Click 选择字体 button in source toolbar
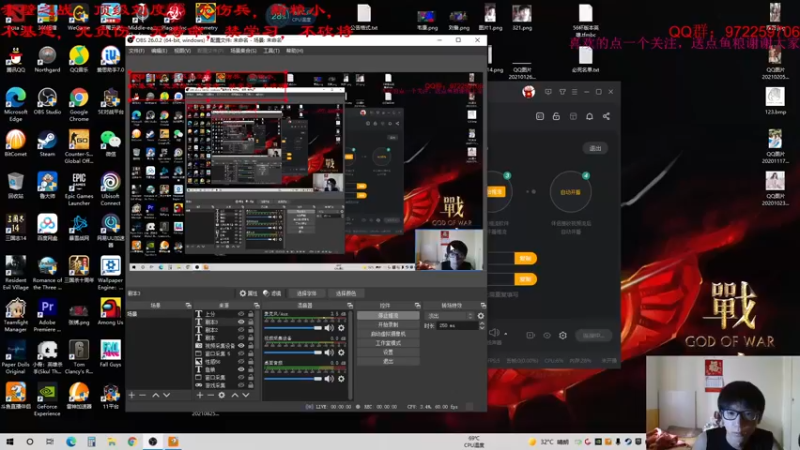Screen dimensions: 800x450 (307, 293)
